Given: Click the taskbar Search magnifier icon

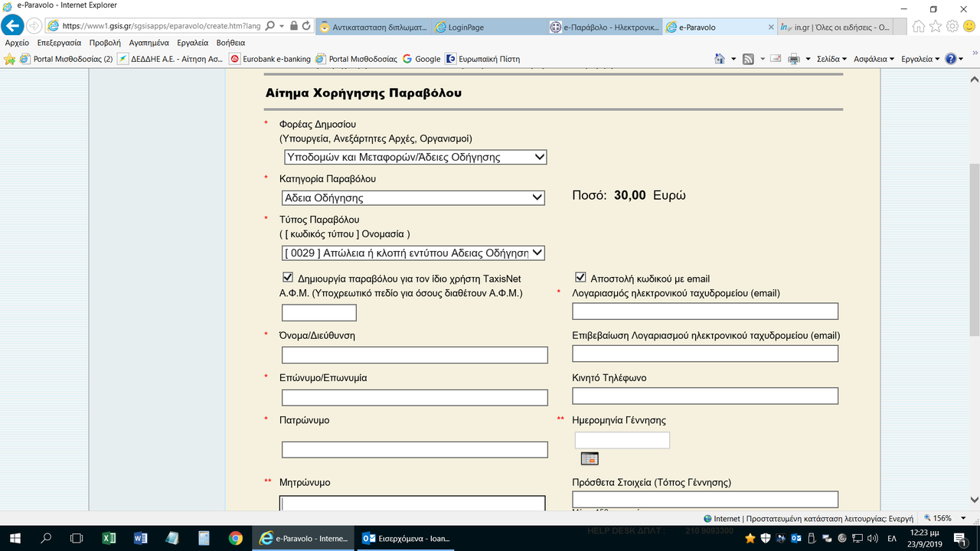Looking at the screenshot, I should [46, 538].
